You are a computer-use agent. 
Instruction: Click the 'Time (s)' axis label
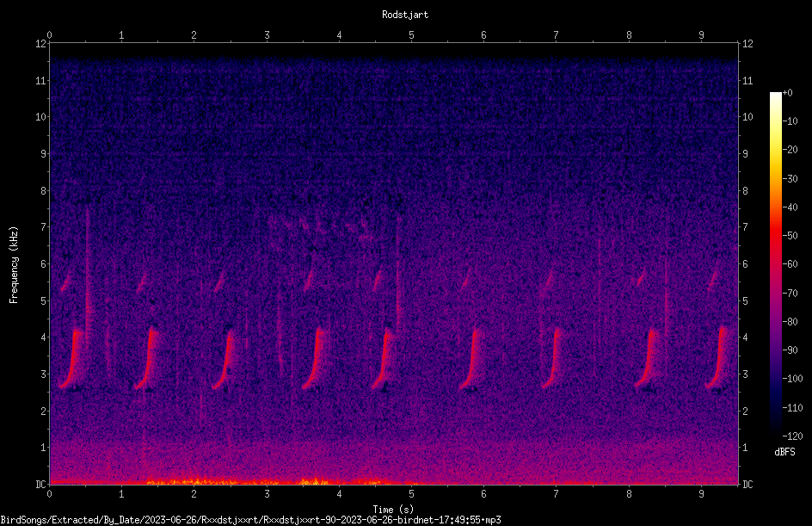pyautogui.click(x=393, y=510)
